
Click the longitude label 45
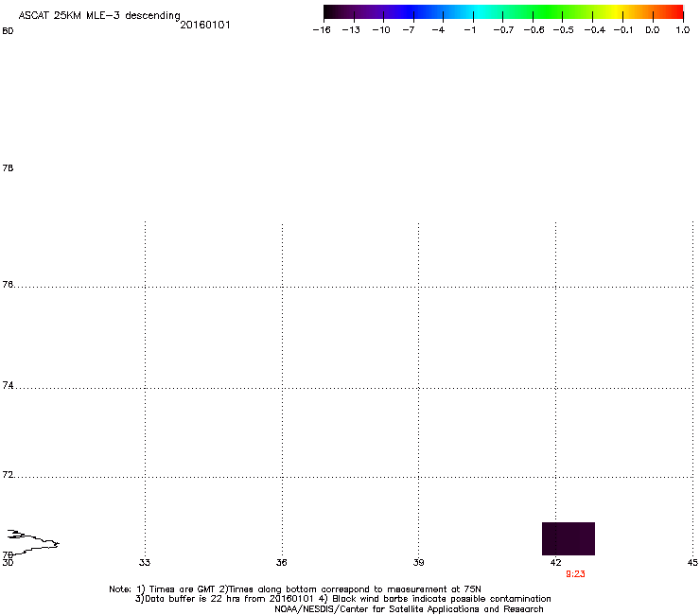692,563
